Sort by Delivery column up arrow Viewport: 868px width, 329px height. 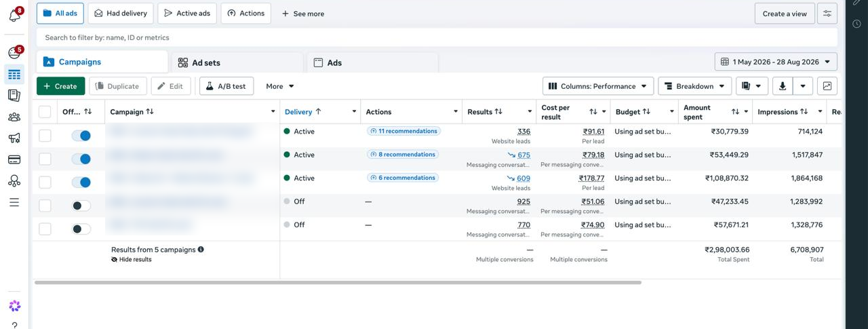coord(318,112)
